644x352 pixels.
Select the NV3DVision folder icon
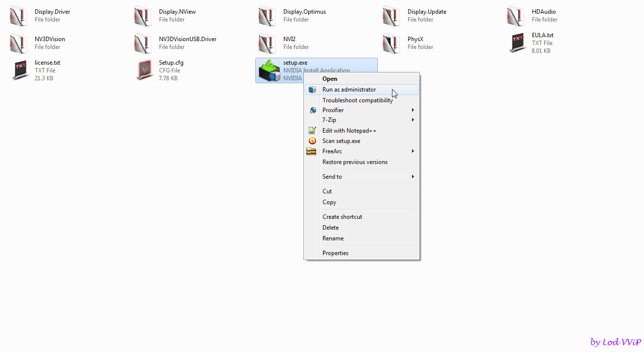pos(19,44)
